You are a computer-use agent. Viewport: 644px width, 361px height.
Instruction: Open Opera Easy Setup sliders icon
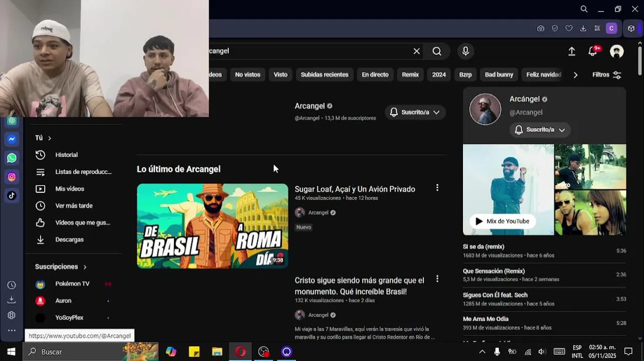click(x=597, y=29)
